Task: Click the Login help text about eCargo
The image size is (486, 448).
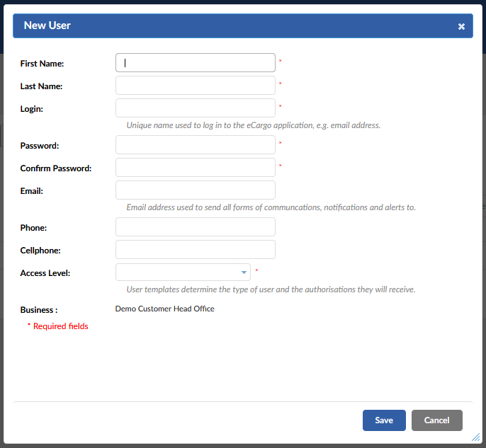Action: [x=253, y=125]
